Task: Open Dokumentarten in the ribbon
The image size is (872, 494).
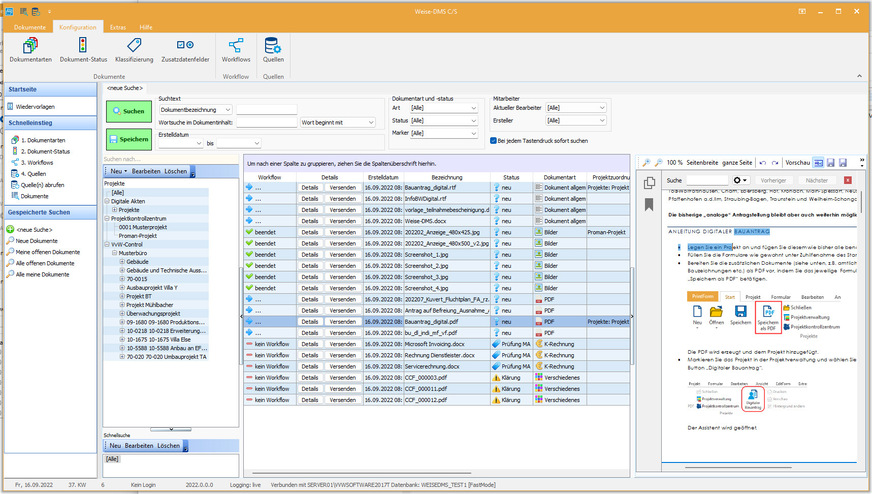Action: point(30,47)
